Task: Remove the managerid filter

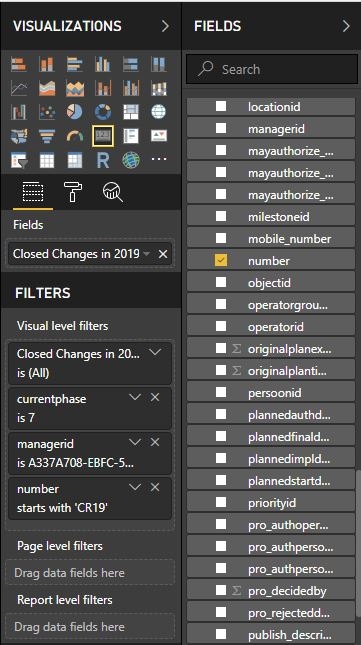Action: point(155,443)
